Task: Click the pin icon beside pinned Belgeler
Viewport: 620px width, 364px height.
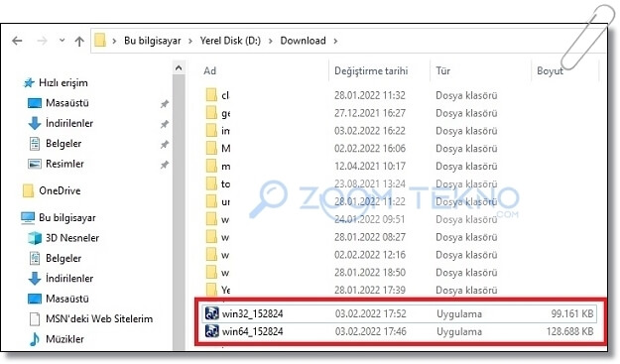Action: tap(164, 144)
